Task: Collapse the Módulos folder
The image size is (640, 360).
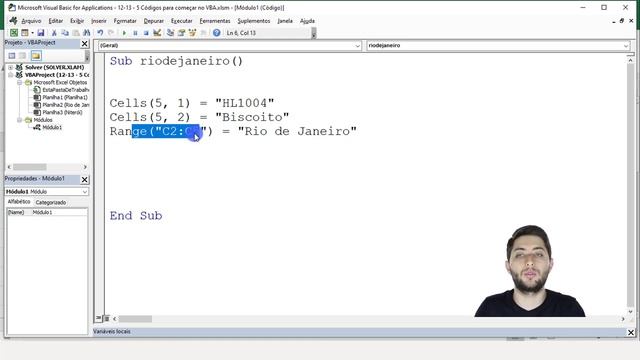Action: pyautogui.click(x=19, y=120)
